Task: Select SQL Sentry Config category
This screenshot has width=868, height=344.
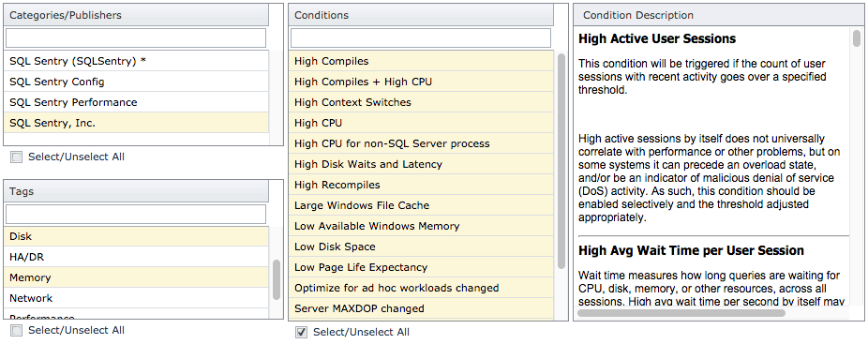Action: pos(136,82)
